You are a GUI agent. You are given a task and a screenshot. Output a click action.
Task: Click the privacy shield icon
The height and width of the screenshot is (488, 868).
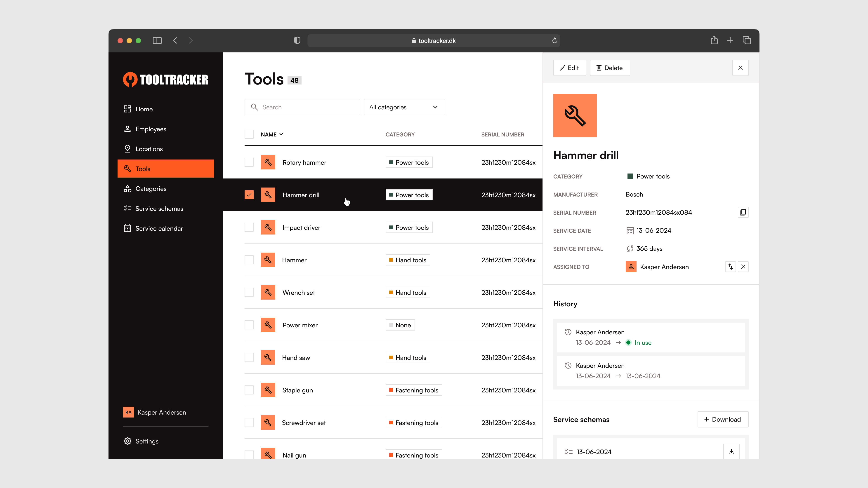(x=297, y=40)
